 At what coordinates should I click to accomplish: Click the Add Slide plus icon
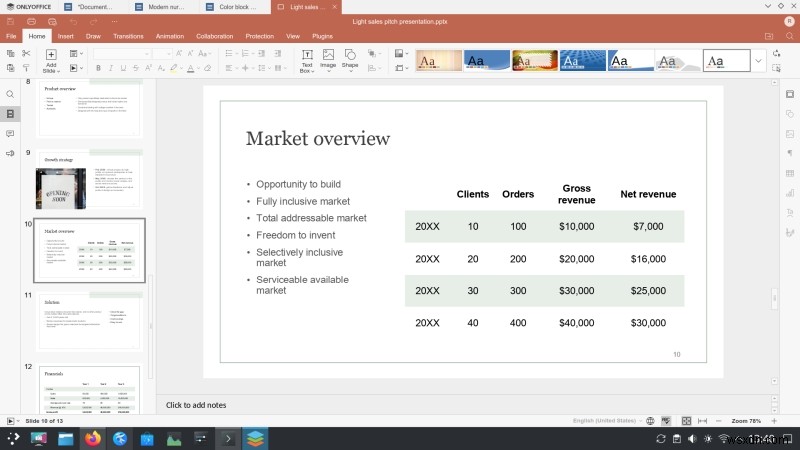51,55
